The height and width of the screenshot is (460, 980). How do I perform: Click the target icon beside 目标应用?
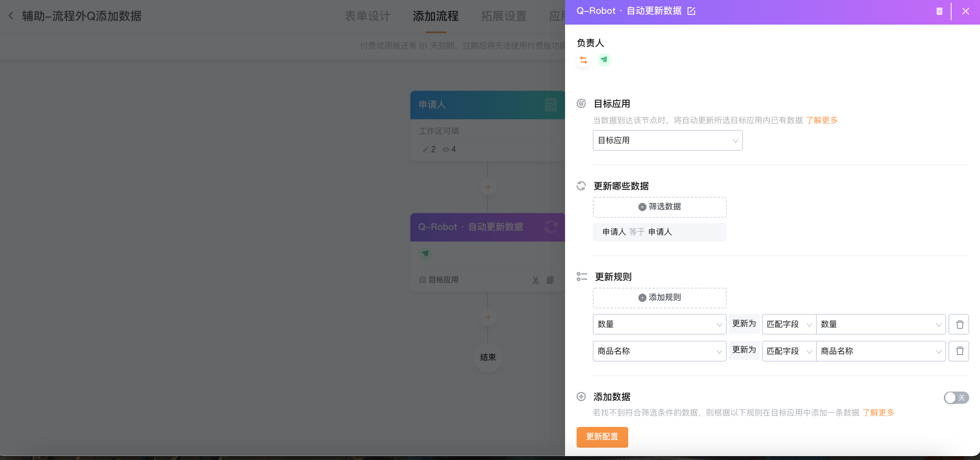tap(581, 103)
